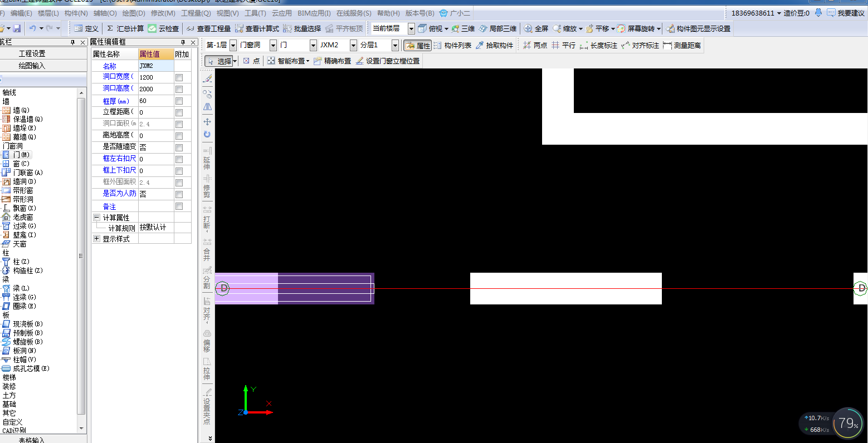
Task: Tick the 附加 checkbox for 洞口高度
Action: click(x=179, y=89)
